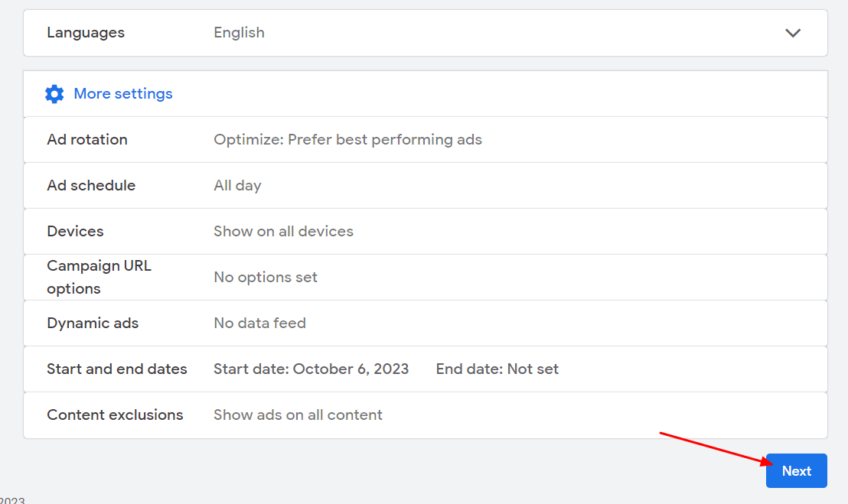Viewport: 848px width, 504px height.
Task: Expand the Languages dropdown chevron
Action: pos(793,33)
